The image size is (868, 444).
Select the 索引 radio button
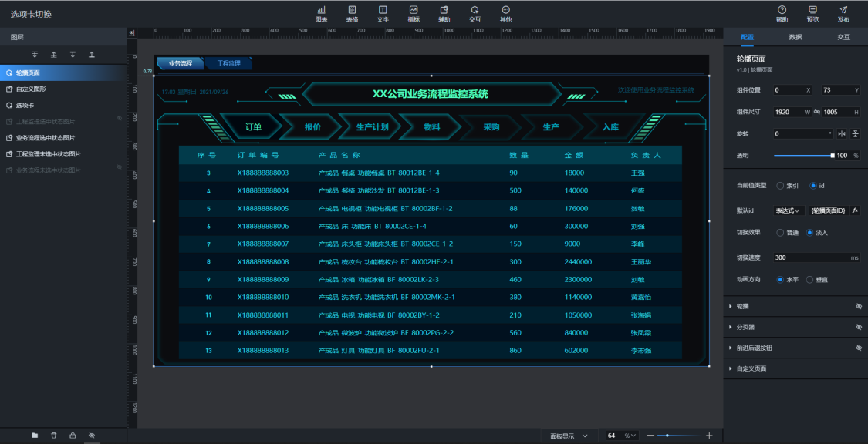coord(780,186)
